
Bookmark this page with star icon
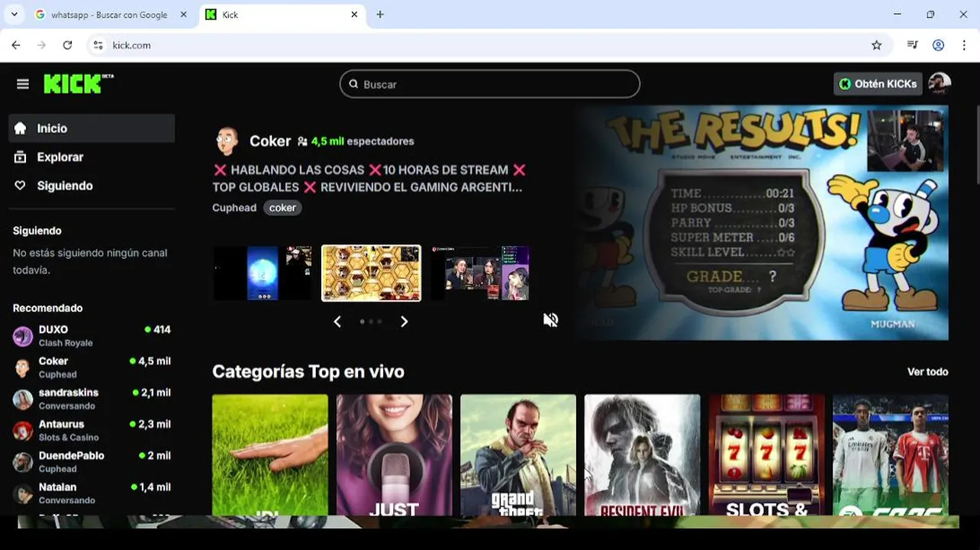(x=876, y=45)
